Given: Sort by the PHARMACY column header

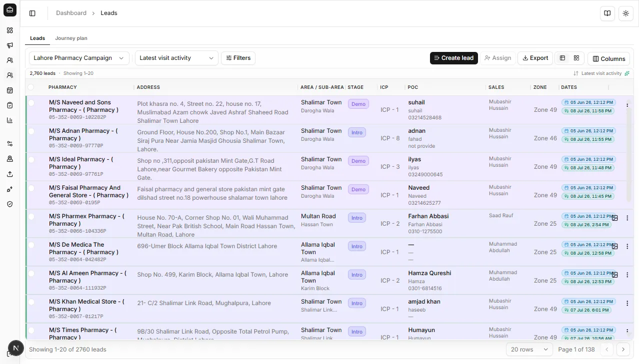Looking at the screenshot, I should (x=62, y=87).
